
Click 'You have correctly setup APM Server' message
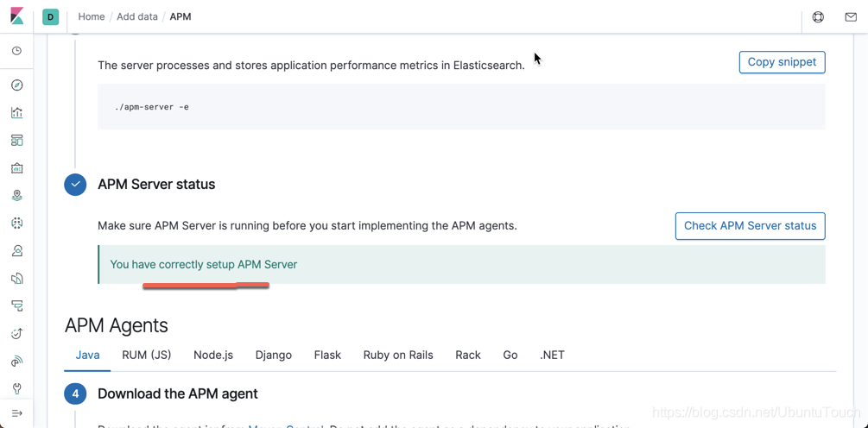[x=204, y=264]
